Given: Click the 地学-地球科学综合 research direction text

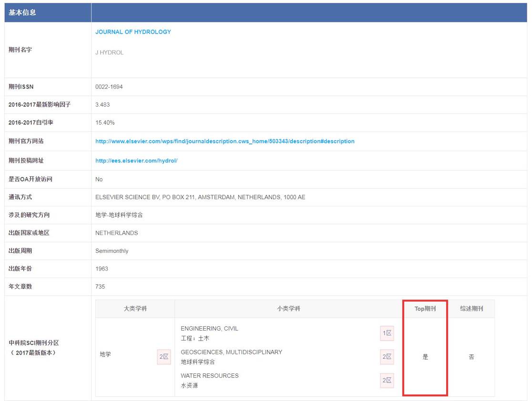Looking at the screenshot, I should pos(120,215).
